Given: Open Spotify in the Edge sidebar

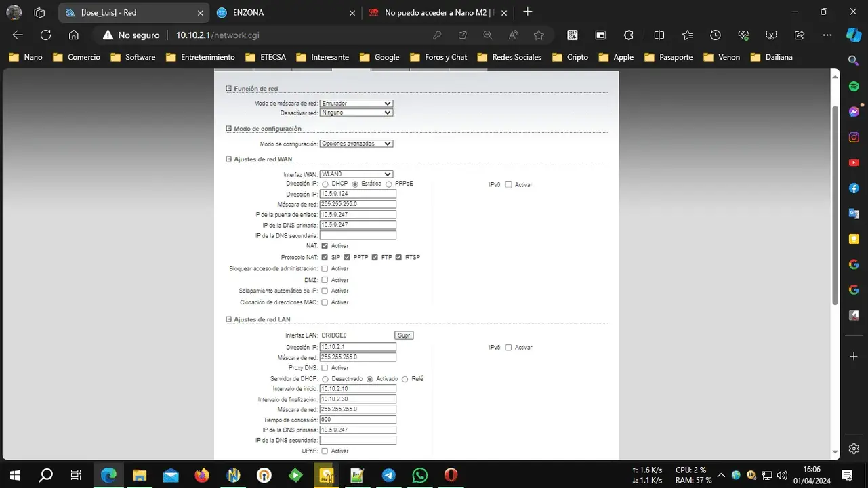Looking at the screenshot, I should point(854,87).
